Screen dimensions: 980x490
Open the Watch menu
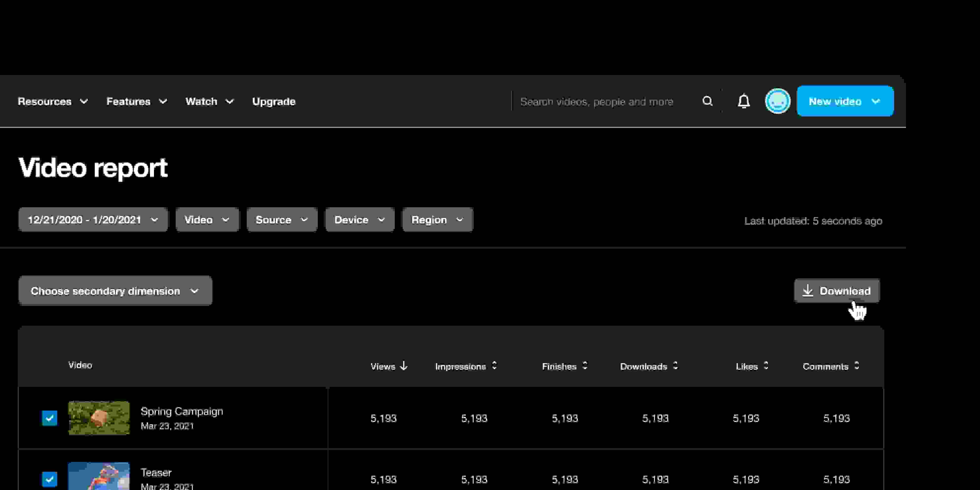[x=209, y=102]
